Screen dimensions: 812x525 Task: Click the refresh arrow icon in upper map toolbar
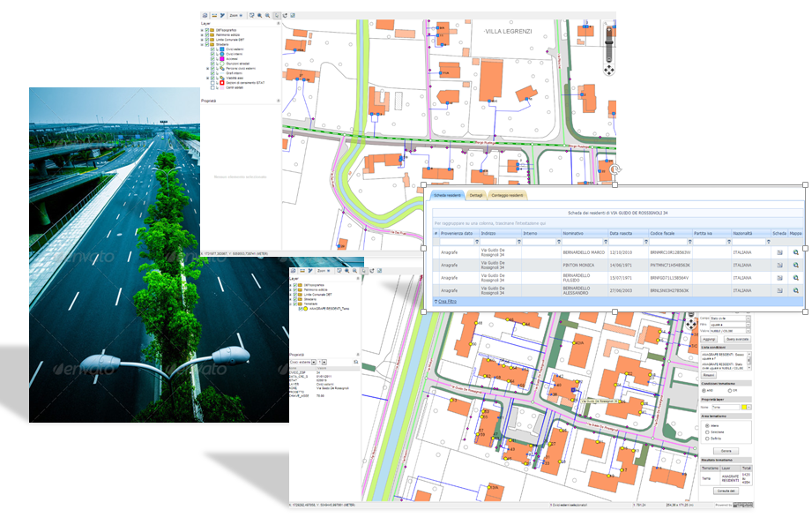(x=285, y=16)
